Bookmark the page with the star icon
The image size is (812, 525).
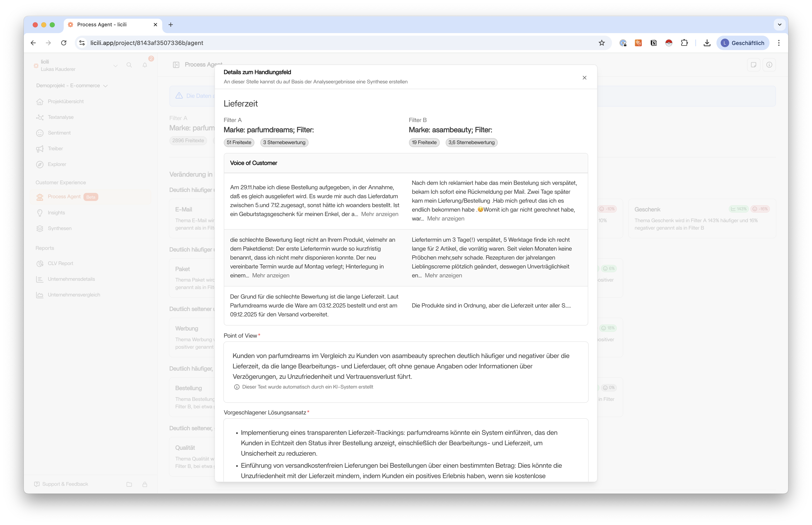click(602, 43)
